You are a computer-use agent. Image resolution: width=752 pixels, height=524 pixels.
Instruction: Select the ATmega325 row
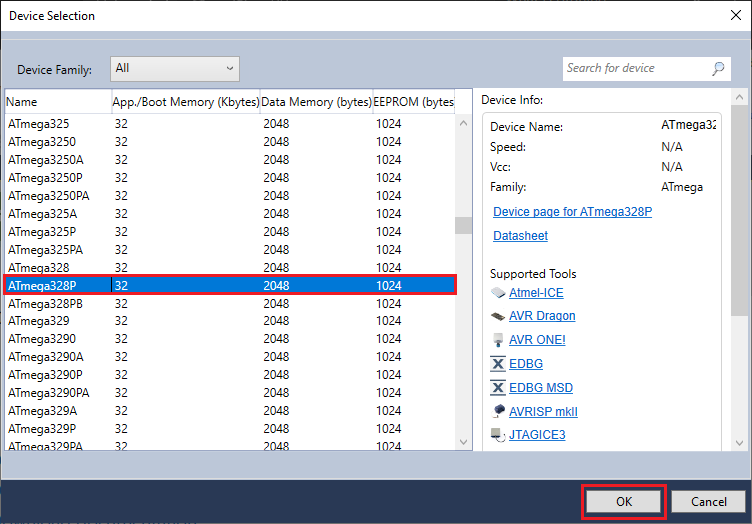pos(230,124)
